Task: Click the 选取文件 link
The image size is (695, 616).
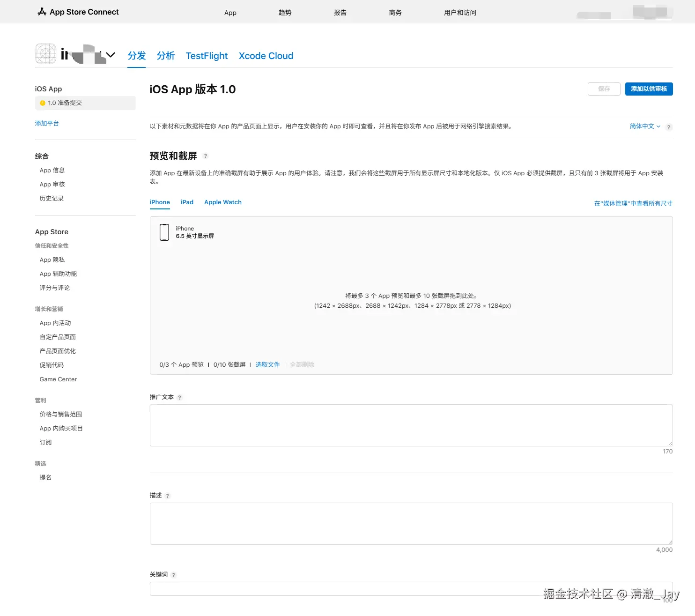Action: tap(268, 365)
